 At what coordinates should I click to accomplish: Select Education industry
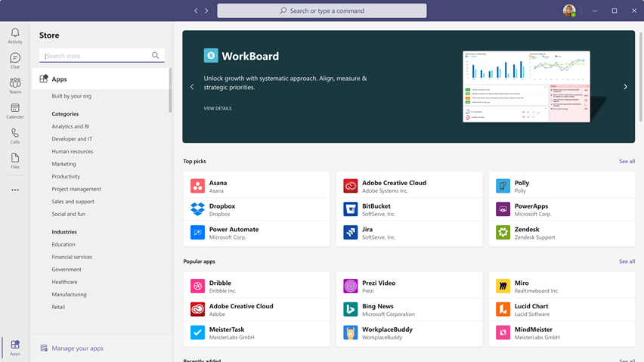coord(63,244)
